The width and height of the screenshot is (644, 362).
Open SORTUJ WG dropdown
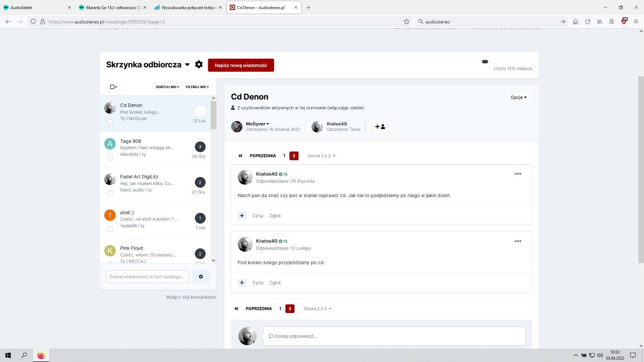[167, 87]
